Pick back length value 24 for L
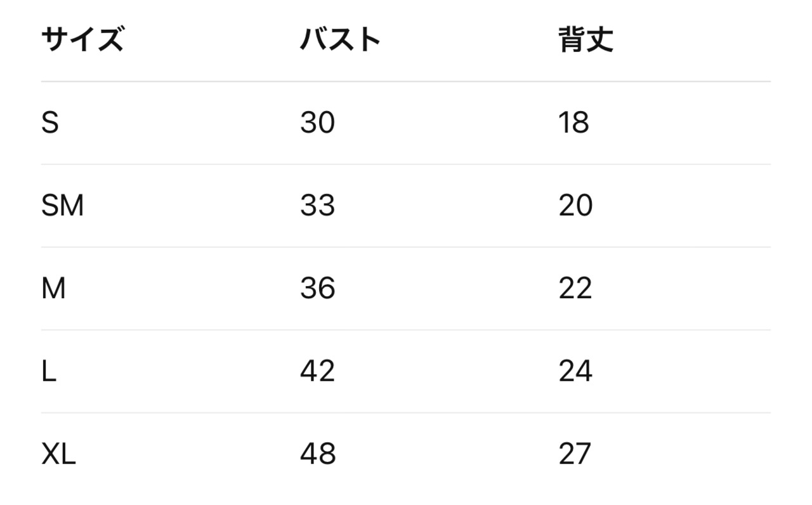The width and height of the screenshot is (812, 505). 575,371
